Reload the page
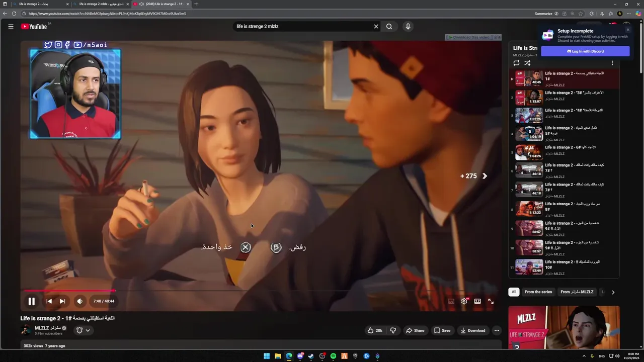This screenshot has height=362, width=644. point(14,14)
